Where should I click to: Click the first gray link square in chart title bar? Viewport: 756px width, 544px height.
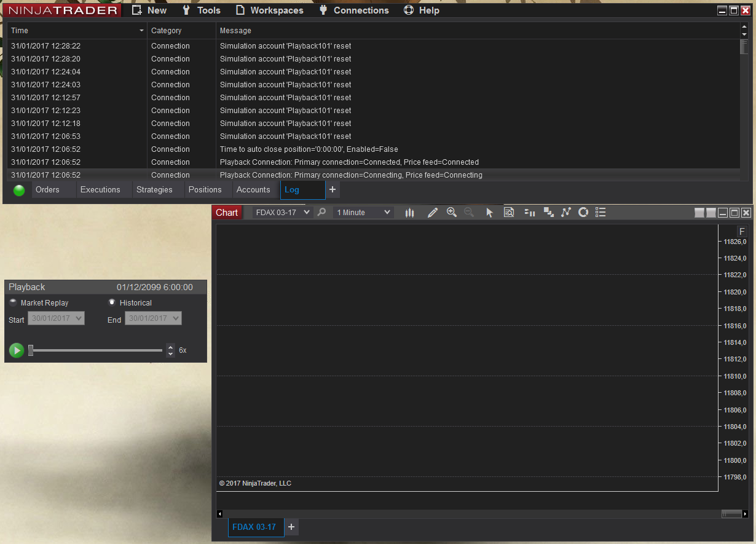(x=699, y=213)
